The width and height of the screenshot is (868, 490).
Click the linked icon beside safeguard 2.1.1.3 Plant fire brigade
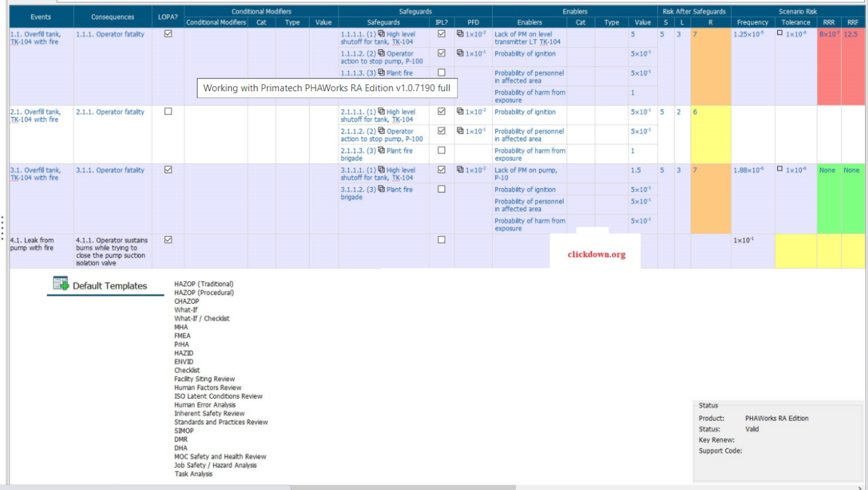tap(382, 150)
